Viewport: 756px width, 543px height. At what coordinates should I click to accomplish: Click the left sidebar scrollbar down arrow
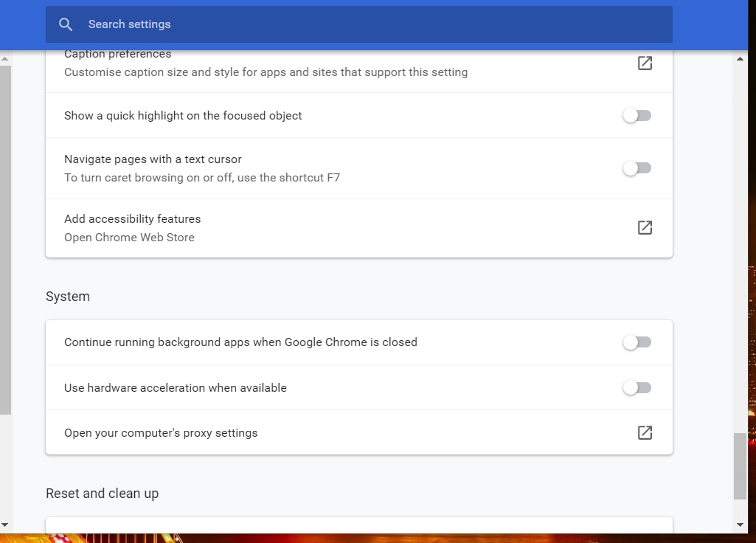point(5,525)
